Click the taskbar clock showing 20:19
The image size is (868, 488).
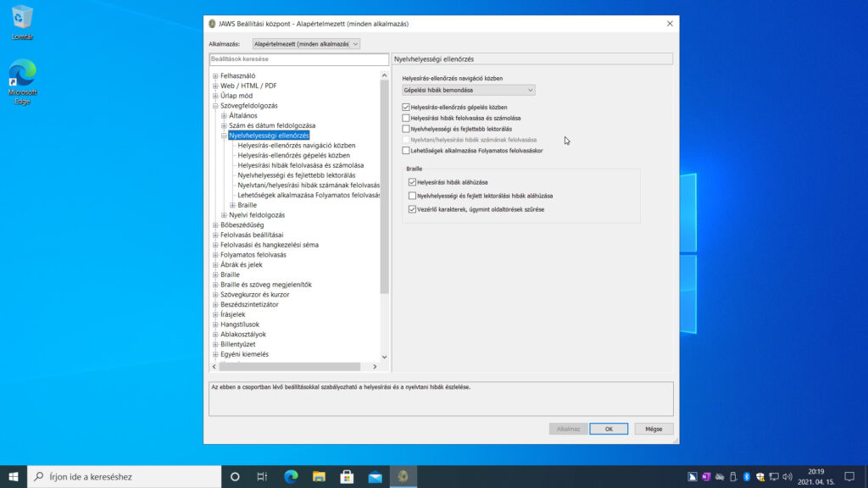coord(815,476)
